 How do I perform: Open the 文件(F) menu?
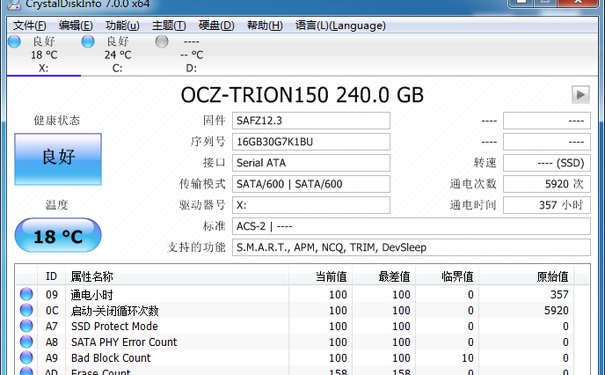tap(30, 26)
